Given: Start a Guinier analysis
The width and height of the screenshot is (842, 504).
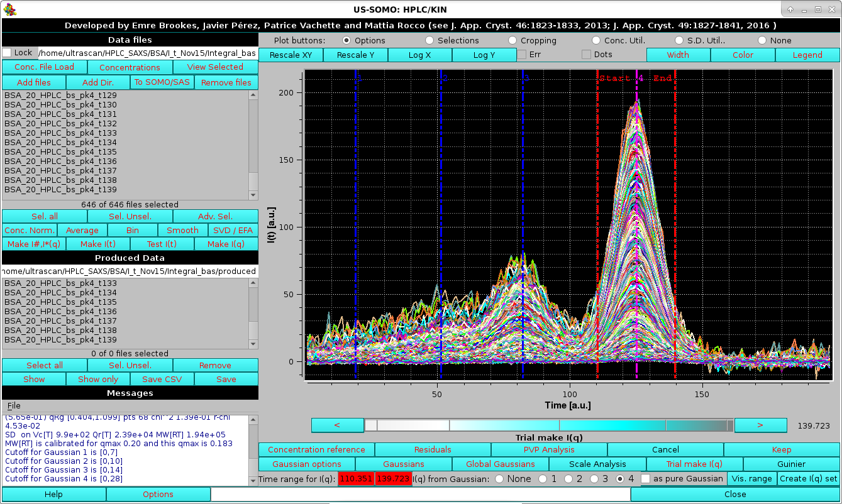Looking at the screenshot, I should pos(791,464).
